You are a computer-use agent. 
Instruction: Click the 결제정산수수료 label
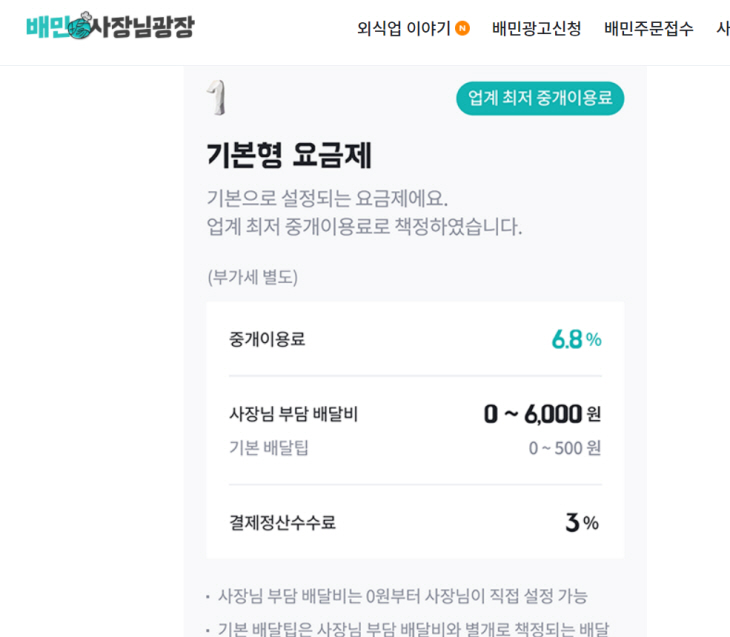tap(282, 522)
